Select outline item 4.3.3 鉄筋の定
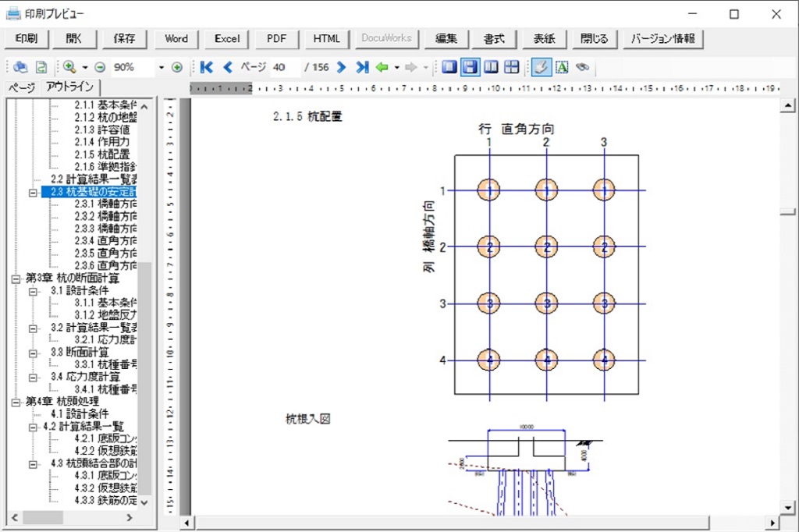Screen dimensions: 799x532 point(105,500)
